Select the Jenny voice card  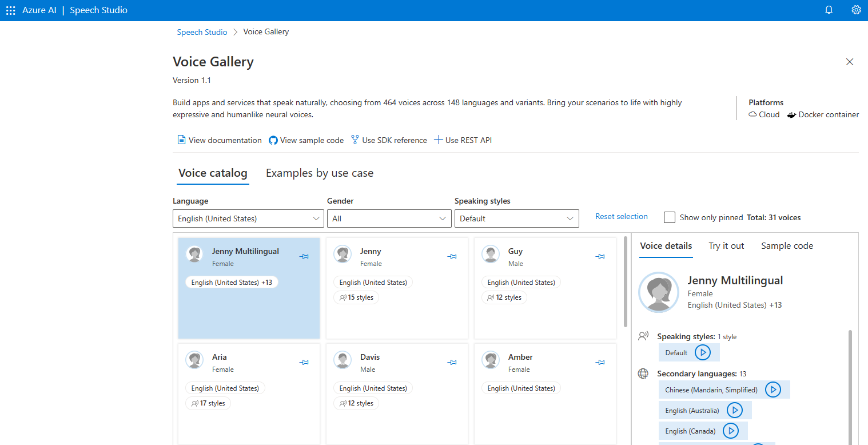point(397,288)
